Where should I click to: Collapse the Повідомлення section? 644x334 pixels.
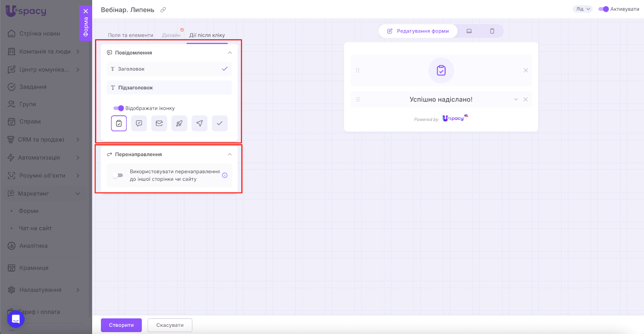pyautogui.click(x=230, y=53)
